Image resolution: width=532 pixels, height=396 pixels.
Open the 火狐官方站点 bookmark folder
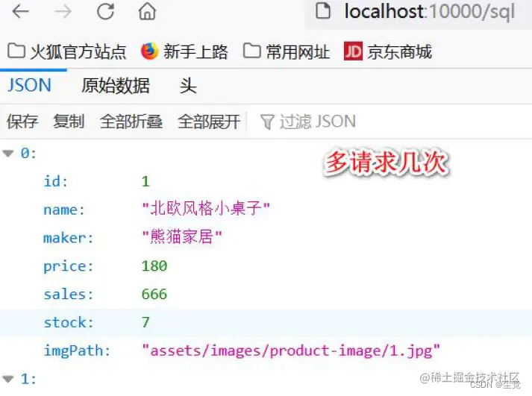click(67, 52)
